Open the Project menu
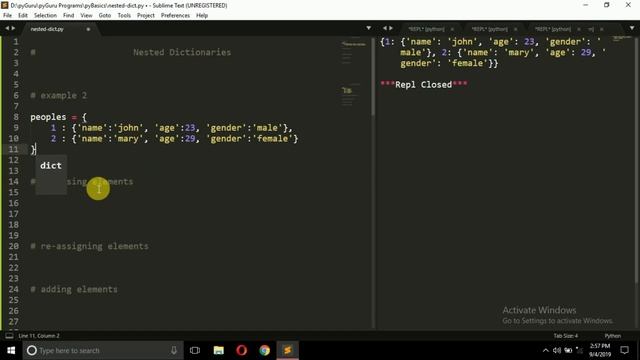Image resolution: width=640 pixels, height=360 pixels. click(x=146, y=16)
